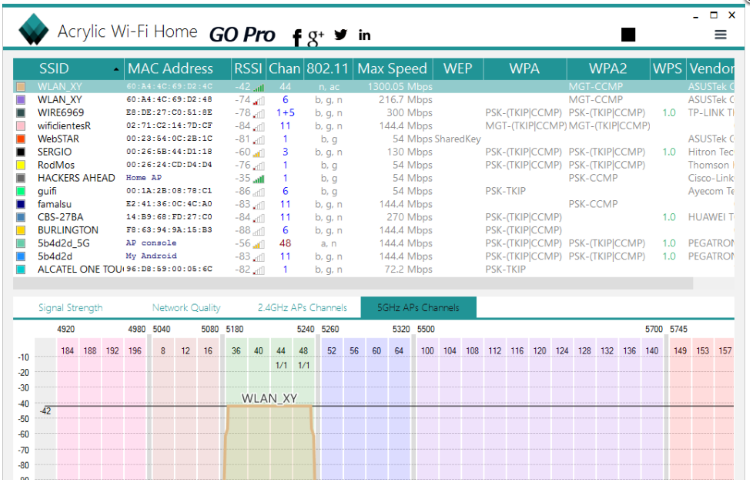Sort by WPS column header
750x480 pixels.
(668, 69)
